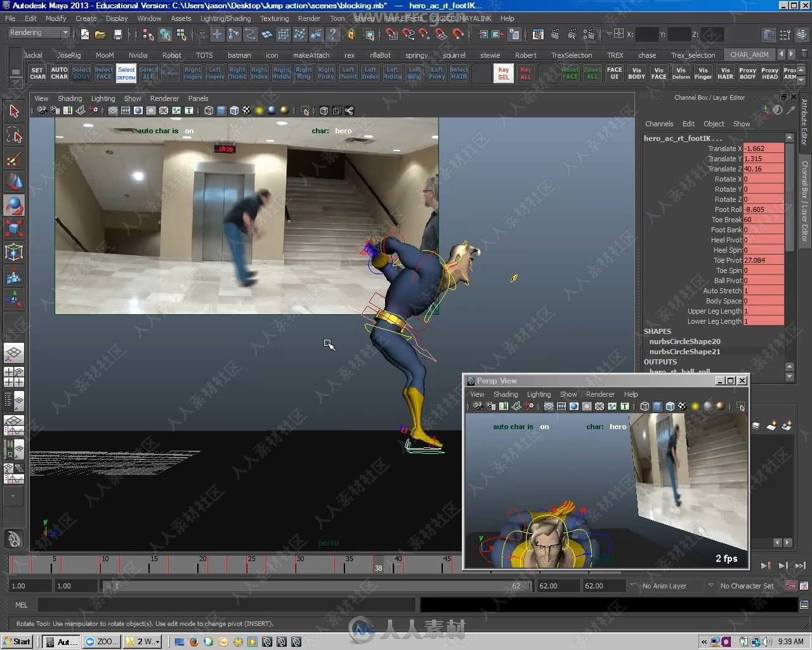Viewport: 812px width, 650px height.
Task: Click Proxy HEAD shelf button
Action: tap(769, 74)
